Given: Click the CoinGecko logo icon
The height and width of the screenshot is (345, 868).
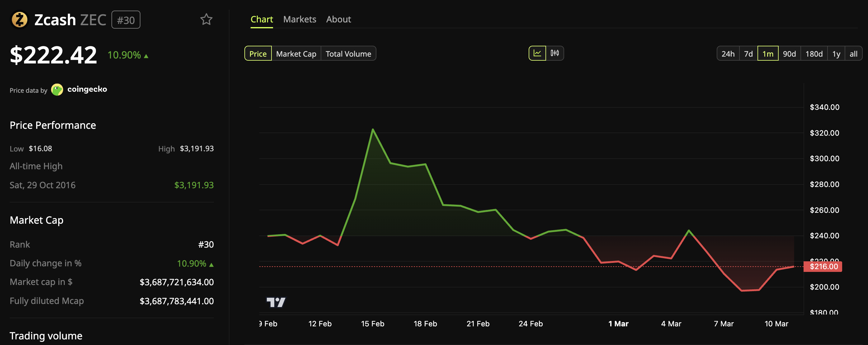Looking at the screenshot, I should 57,90.
